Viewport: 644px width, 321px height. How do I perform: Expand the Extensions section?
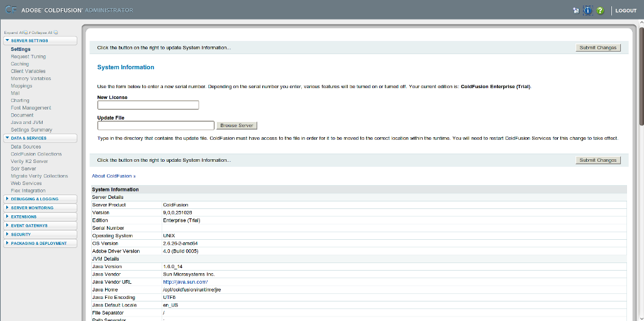coord(40,217)
